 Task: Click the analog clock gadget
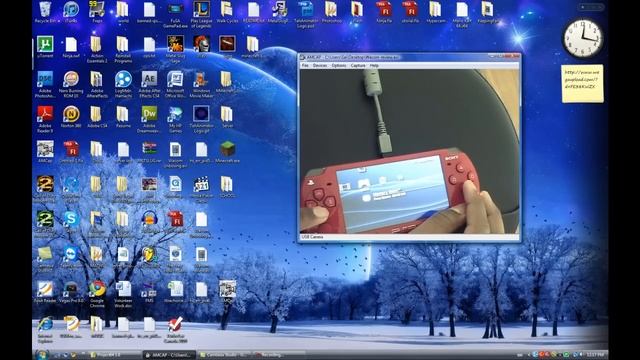click(582, 38)
